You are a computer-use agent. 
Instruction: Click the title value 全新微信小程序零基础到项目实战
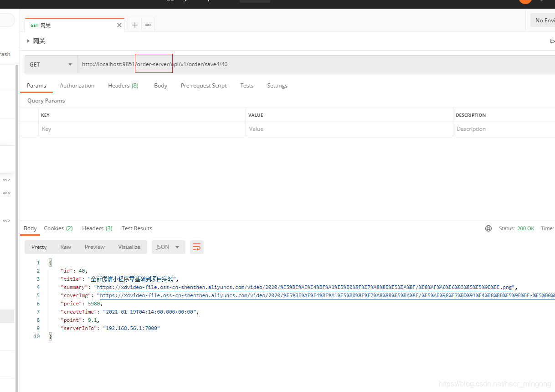pos(132,279)
